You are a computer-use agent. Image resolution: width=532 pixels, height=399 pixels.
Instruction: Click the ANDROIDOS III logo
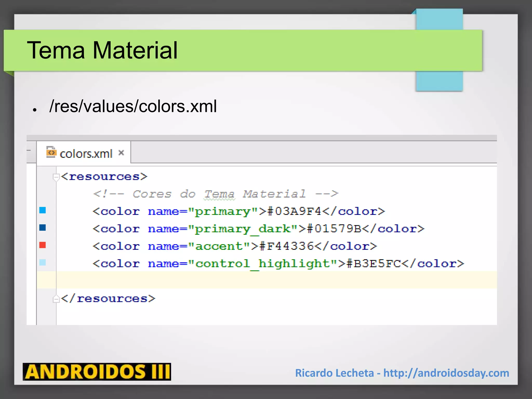[x=97, y=372]
